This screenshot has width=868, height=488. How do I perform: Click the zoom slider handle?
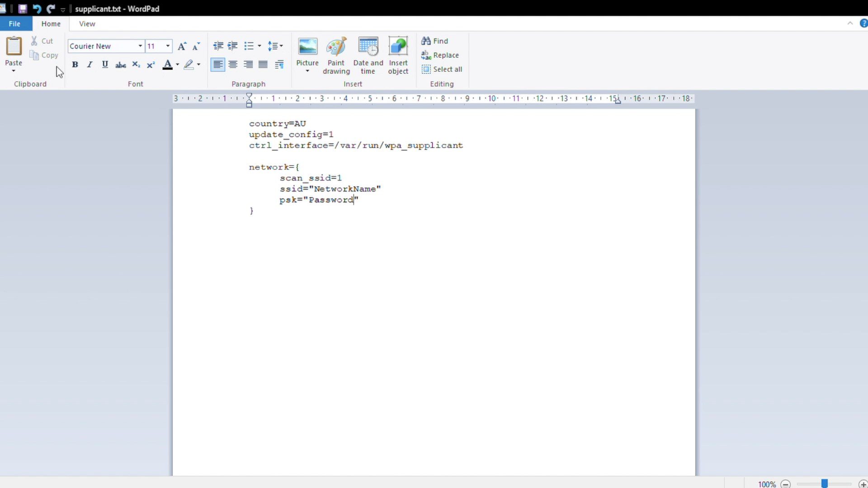point(824,483)
